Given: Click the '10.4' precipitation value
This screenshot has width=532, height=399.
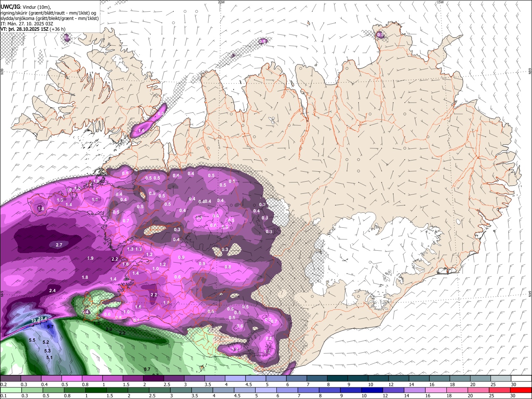Looking at the screenshot, I should click(42, 318).
